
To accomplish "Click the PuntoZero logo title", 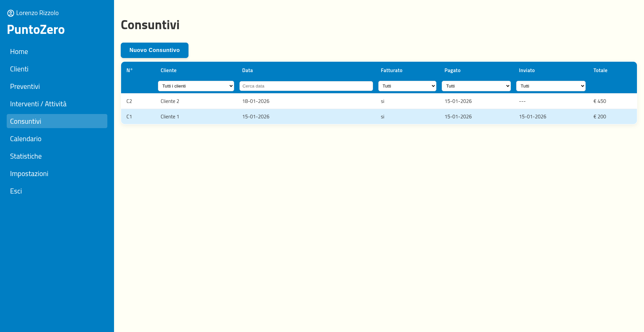I will click(36, 30).
